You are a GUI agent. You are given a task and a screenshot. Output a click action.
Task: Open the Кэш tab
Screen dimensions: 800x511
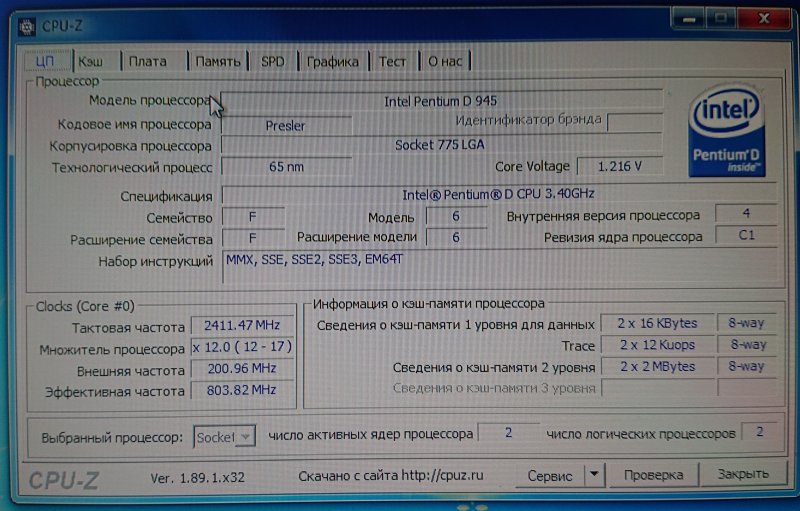(93, 61)
